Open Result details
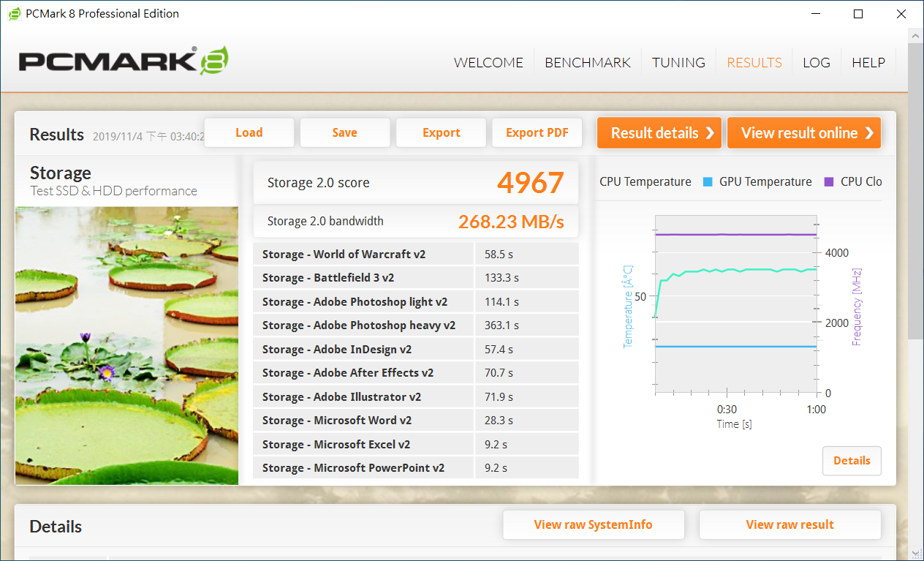Viewport: 924px width, 561px height. [659, 132]
